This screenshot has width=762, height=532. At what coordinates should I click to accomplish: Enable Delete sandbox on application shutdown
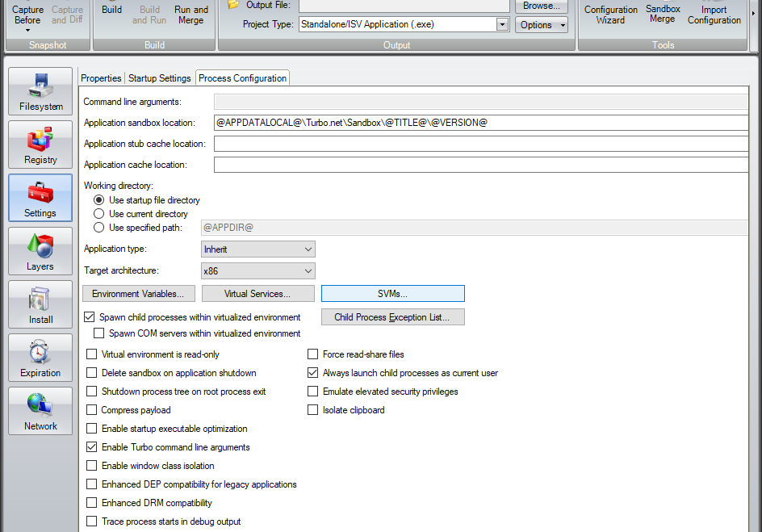[91, 373]
